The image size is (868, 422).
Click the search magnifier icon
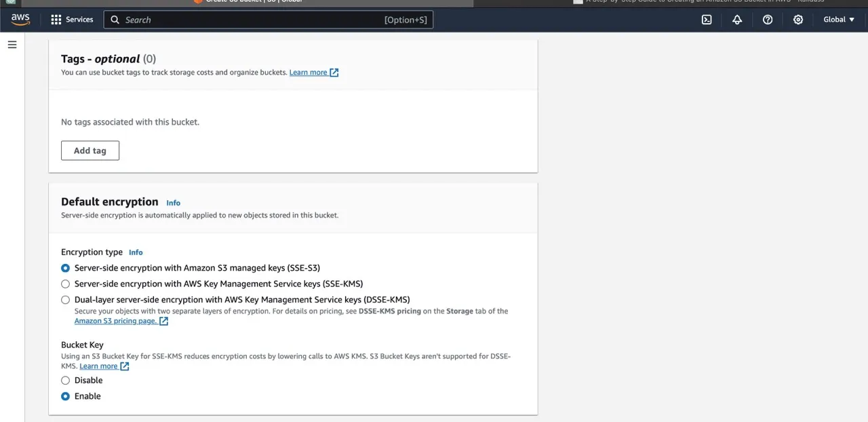pyautogui.click(x=115, y=20)
